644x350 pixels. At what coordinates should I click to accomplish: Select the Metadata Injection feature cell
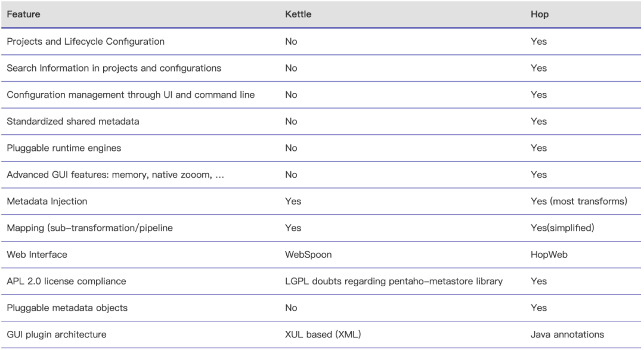[x=47, y=202]
